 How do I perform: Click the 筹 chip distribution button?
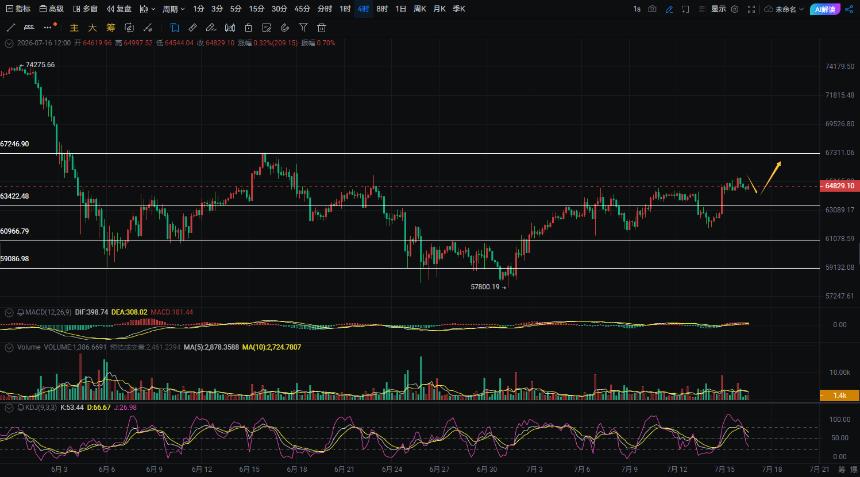click(x=111, y=27)
